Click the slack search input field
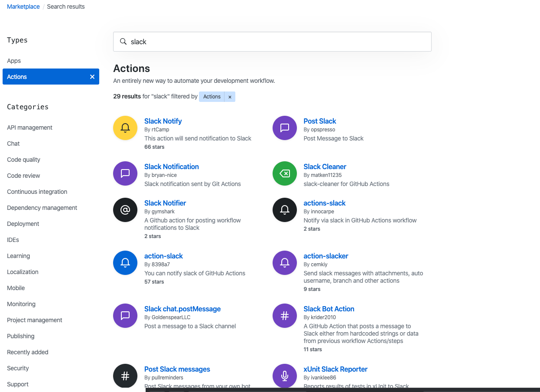 point(272,42)
